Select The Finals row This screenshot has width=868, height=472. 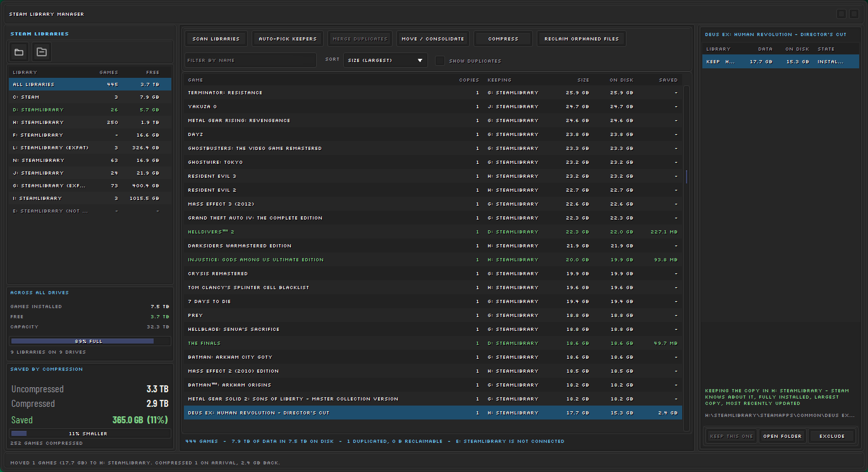tap(433, 343)
